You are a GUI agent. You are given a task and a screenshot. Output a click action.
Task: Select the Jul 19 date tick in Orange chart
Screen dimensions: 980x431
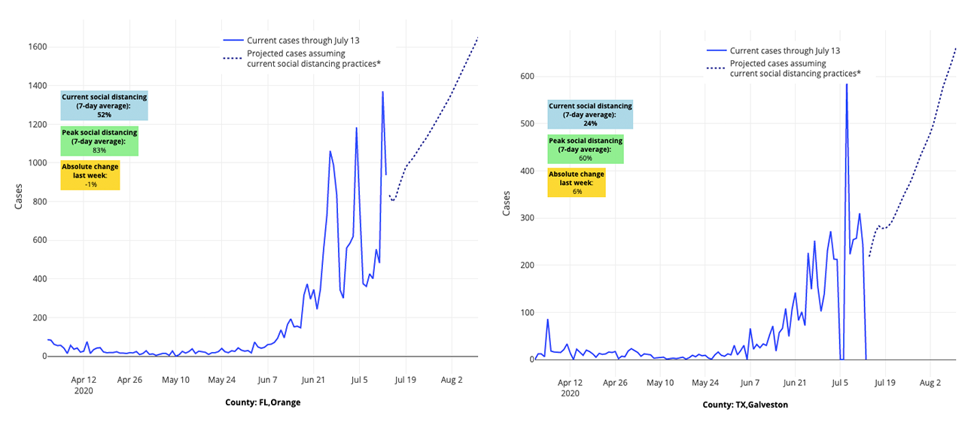[405, 380]
